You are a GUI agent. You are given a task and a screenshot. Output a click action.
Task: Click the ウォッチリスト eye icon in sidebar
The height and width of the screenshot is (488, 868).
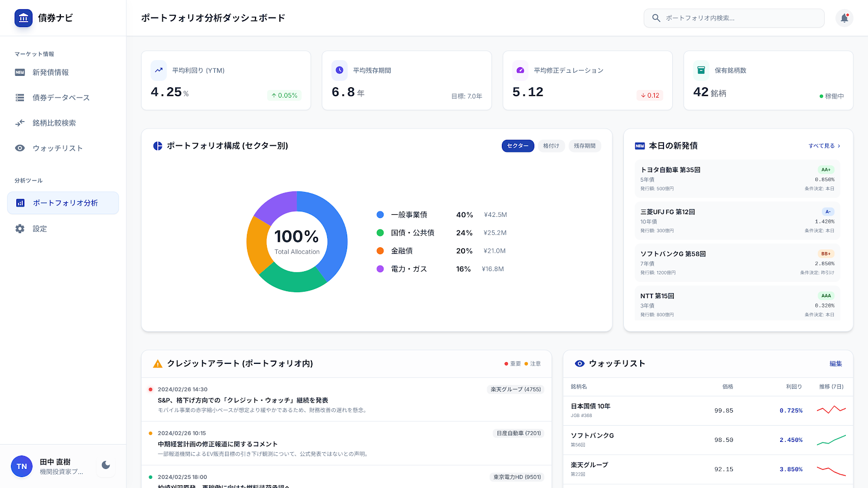[x=20, y=148]
